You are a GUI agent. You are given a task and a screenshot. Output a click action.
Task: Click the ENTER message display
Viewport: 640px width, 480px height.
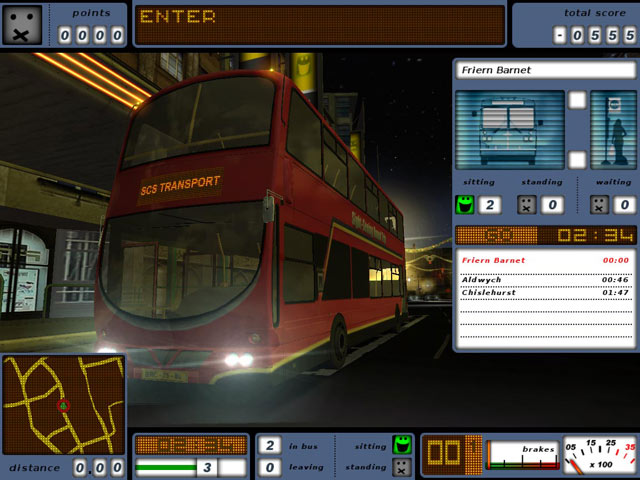(x=320, y=25)
